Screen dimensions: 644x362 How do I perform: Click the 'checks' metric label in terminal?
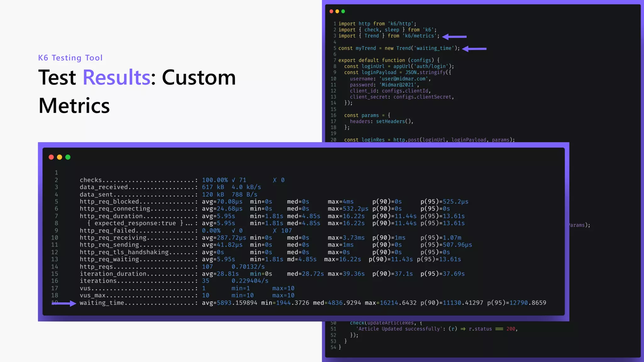pos(91,180)
